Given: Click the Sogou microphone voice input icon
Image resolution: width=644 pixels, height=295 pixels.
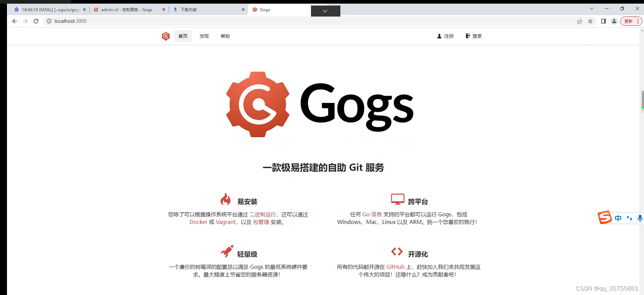Looking at the screenshot, I should (x=640, y=218).
